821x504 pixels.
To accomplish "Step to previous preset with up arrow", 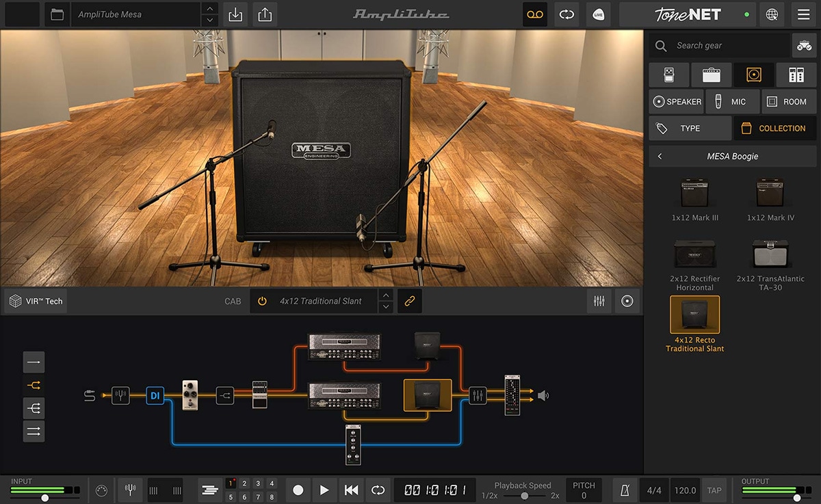I will pos(211,9).
